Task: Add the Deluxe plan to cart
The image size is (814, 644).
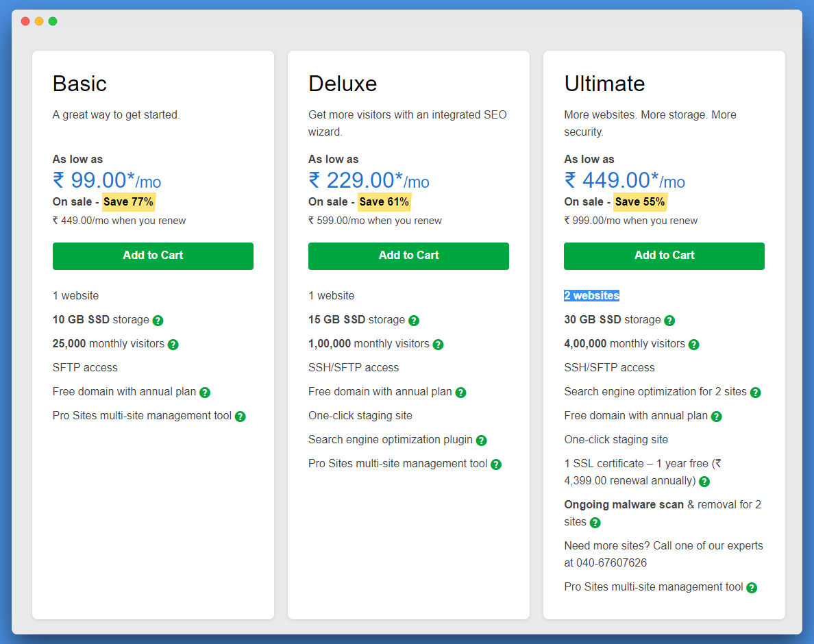Action: (408, 256)
